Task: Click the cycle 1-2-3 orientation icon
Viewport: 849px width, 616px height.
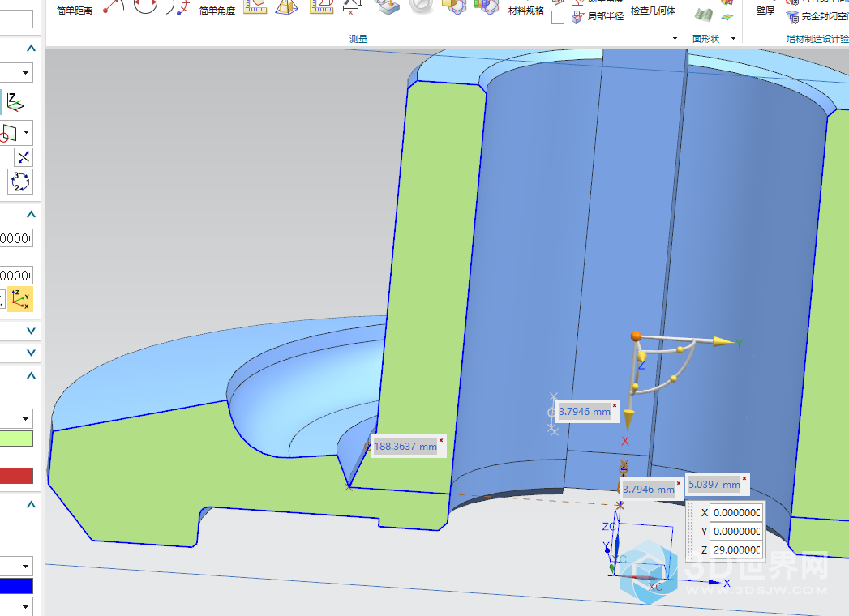Action: coord(20,182)
